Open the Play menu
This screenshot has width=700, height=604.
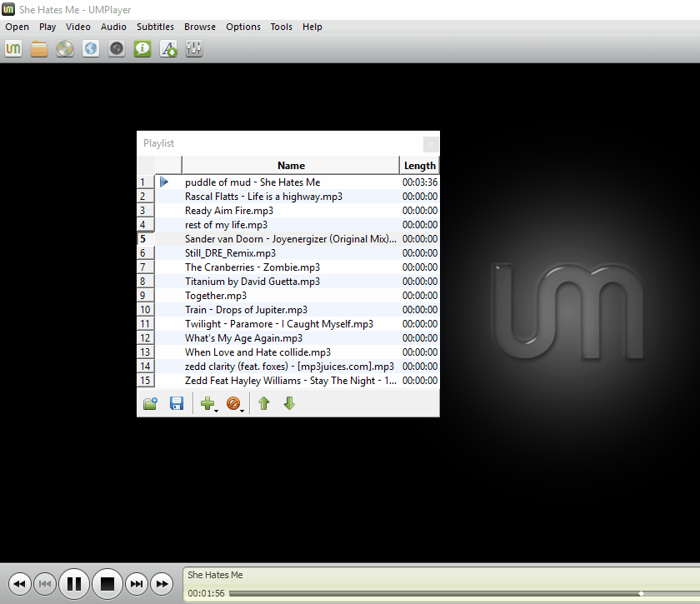47,27
